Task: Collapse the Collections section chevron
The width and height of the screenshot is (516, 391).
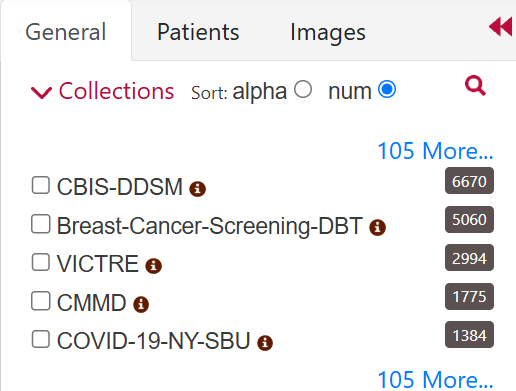Action: click(41, 92)
